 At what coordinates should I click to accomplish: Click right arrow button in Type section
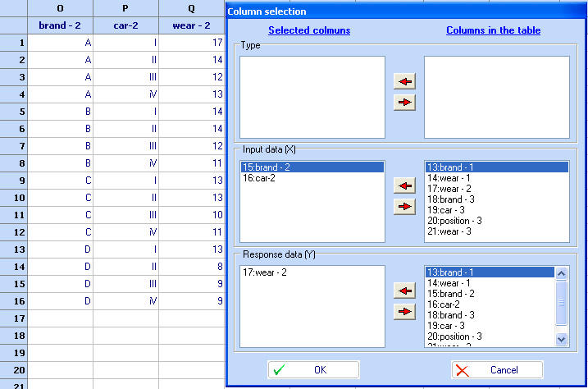tap(404, 103)
